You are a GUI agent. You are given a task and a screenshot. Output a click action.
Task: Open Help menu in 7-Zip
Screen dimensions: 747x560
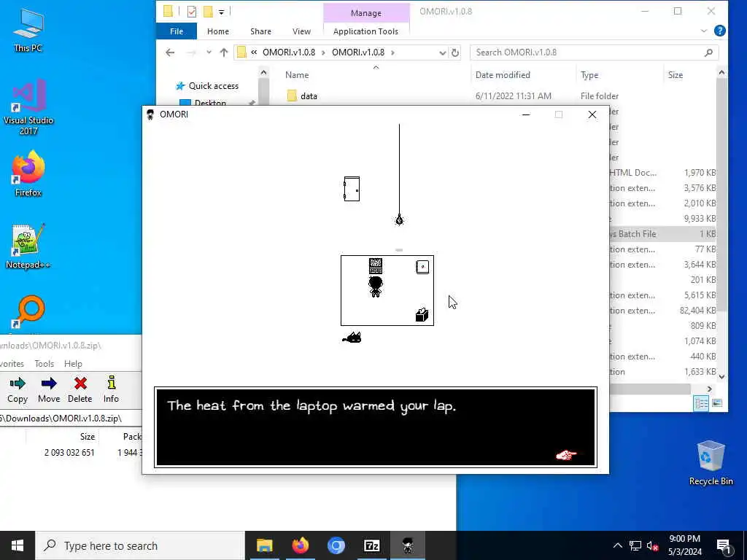point(73,364)
